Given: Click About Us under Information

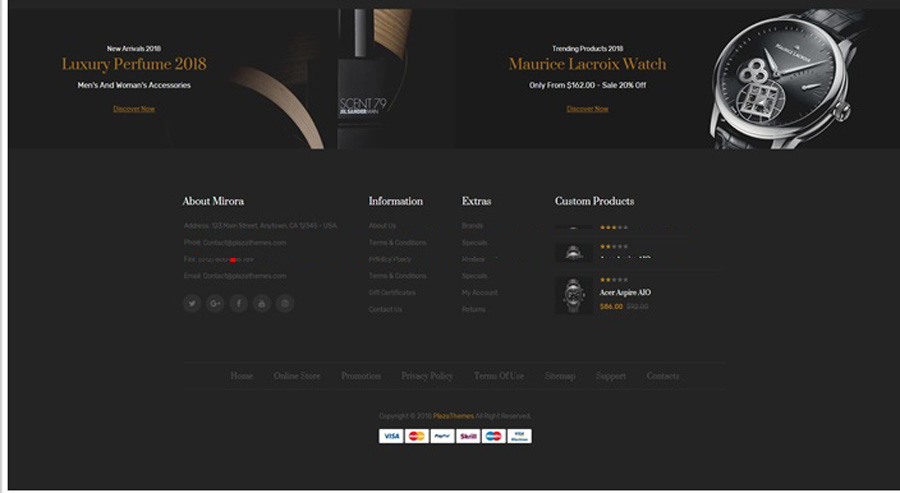Looking at the screenshot, I should click(x=382, y=226).
